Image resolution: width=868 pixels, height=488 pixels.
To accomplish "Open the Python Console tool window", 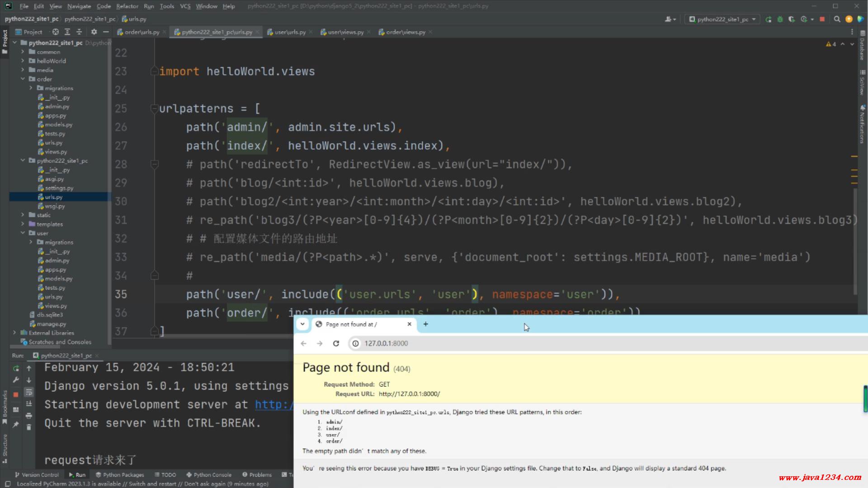I will click(209, 475).
